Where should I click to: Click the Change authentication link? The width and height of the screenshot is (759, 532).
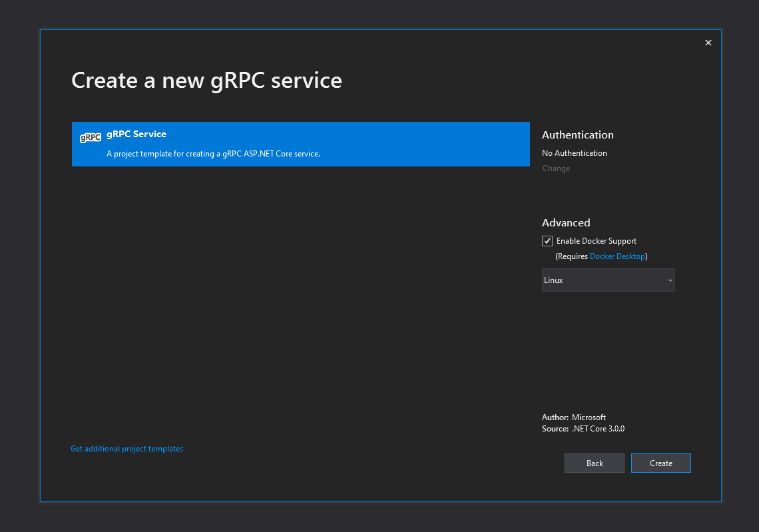pos(556,168)
